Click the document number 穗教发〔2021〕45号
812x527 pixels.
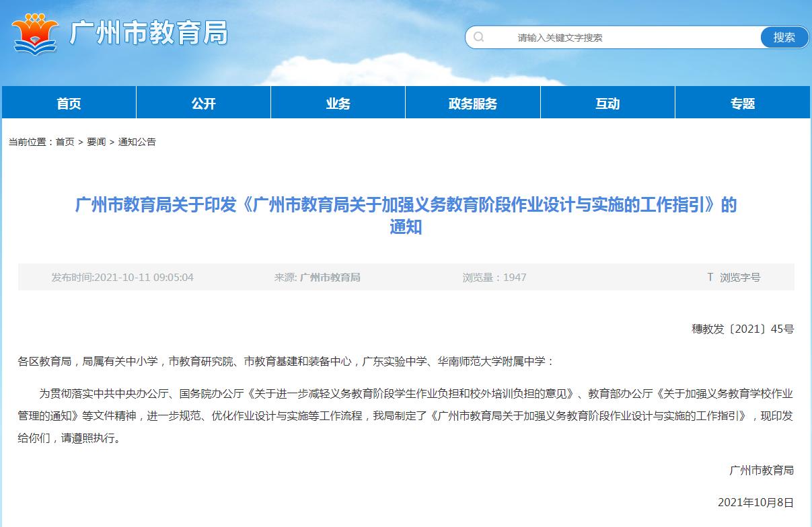[x=743, y=329]
